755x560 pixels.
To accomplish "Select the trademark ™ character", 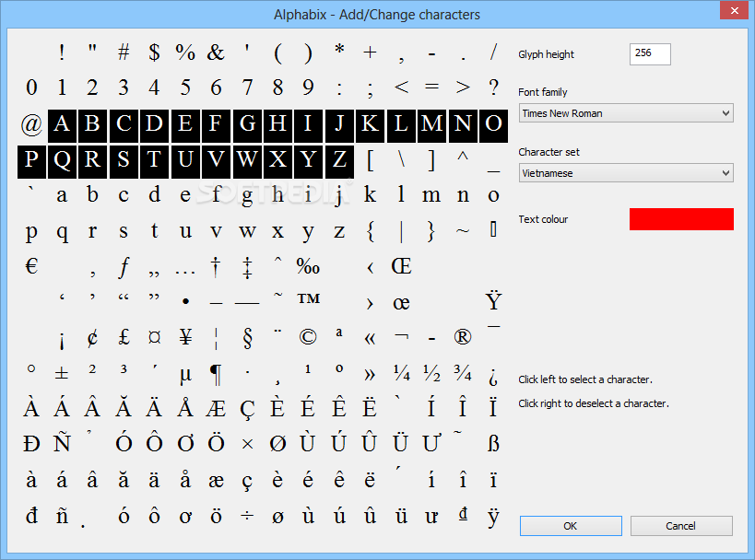I will click(x=308, y=298).
